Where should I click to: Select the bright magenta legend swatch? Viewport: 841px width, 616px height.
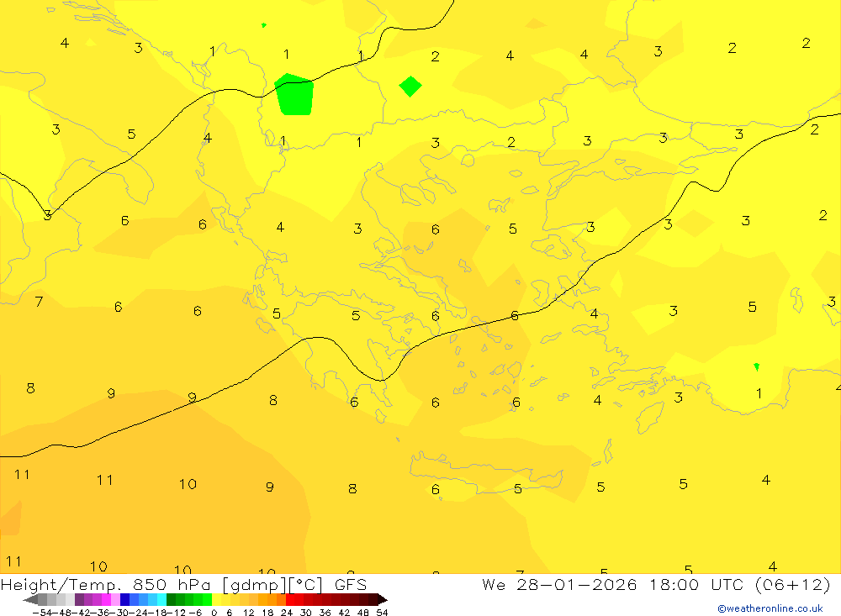[106, 599]
